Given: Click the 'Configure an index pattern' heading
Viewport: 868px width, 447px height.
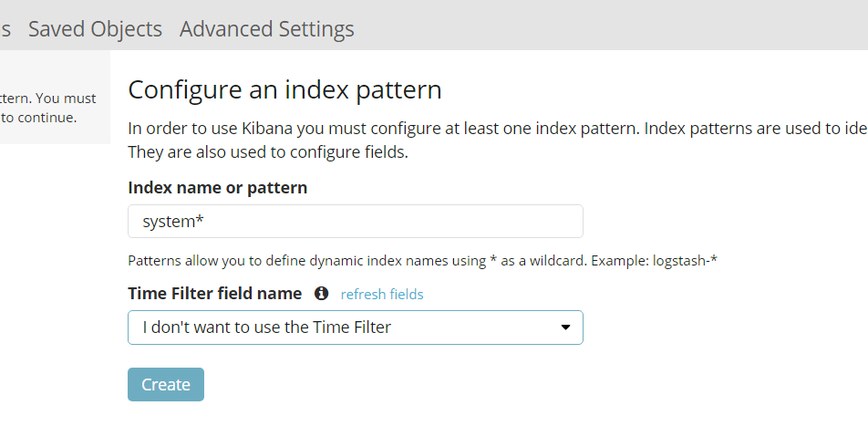Looking at the screenshot, I should point(284,89).
